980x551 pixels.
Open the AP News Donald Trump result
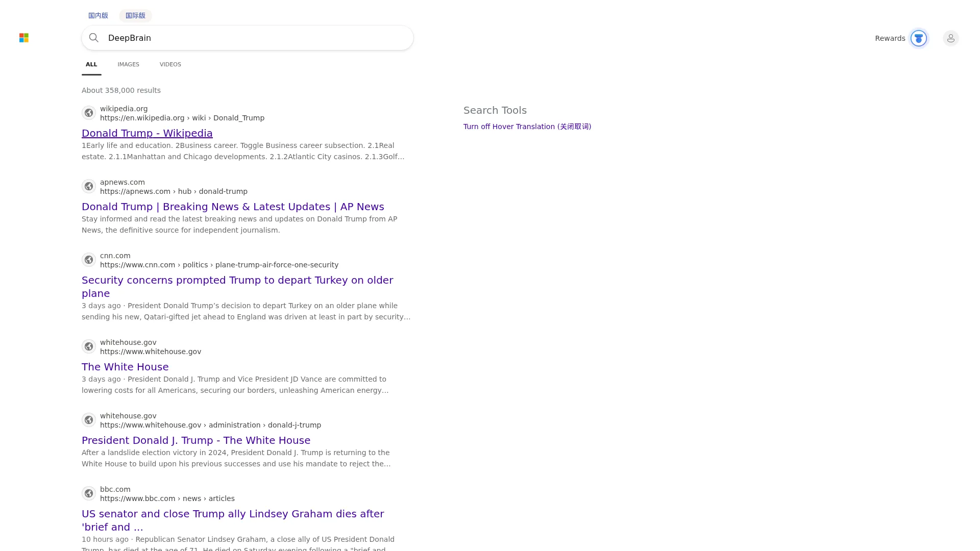233,207
